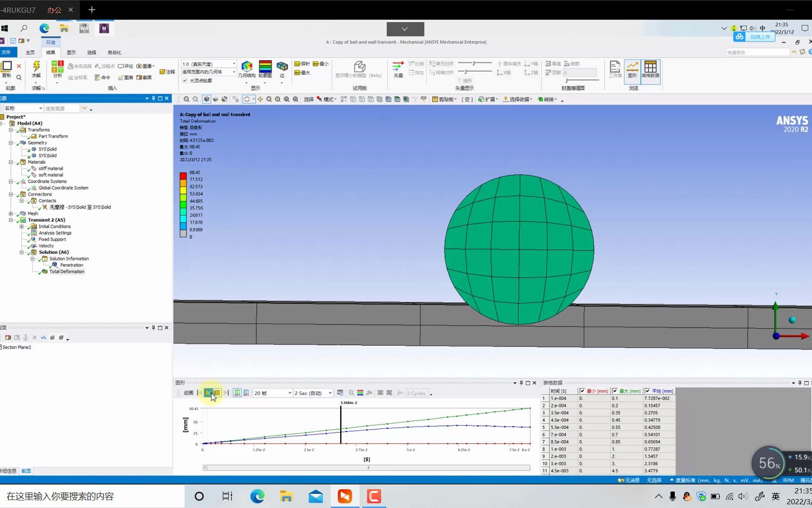Collapse the Geometry tree node

[11, 143]
